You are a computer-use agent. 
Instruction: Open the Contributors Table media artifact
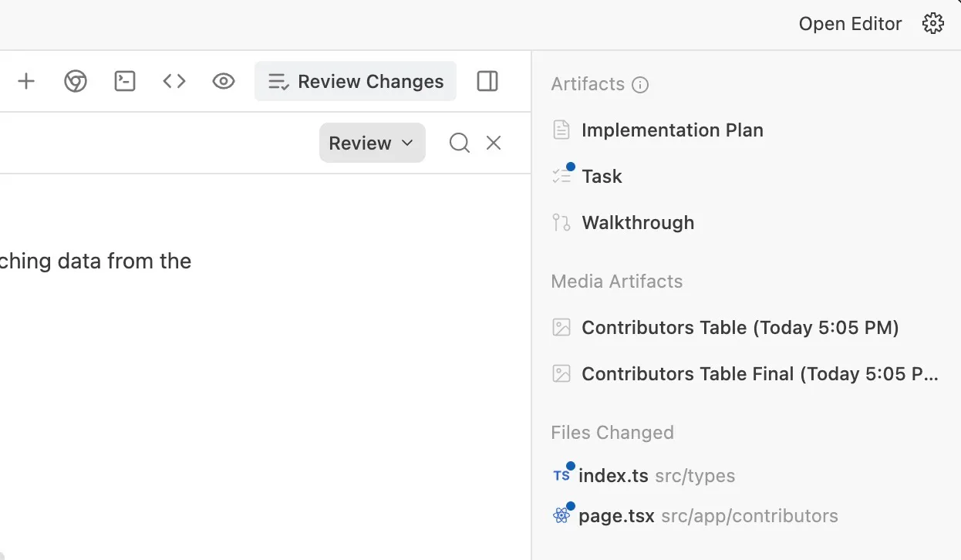click(x=740, y=327)
